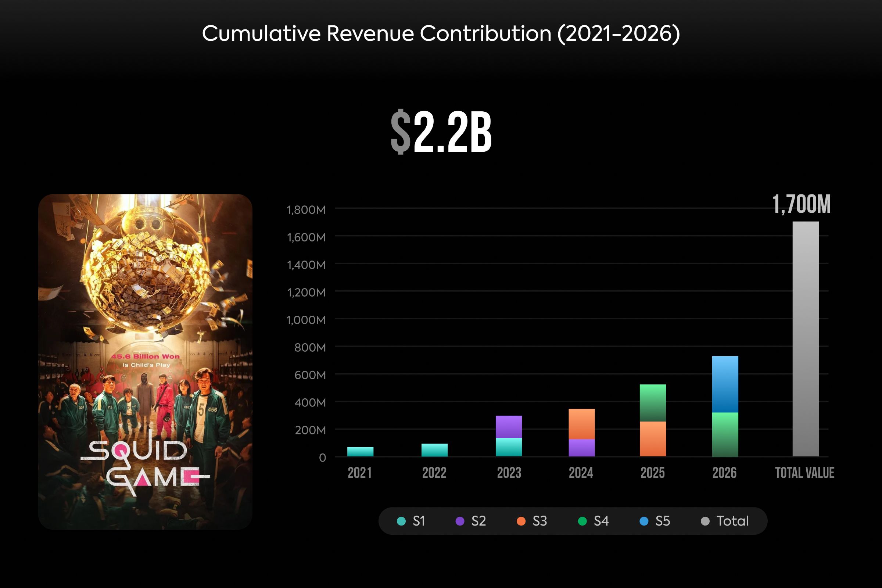Click the blue S5 segment in 2026
The height and width of the screenshot is (588, 882).
pos(725,384)
